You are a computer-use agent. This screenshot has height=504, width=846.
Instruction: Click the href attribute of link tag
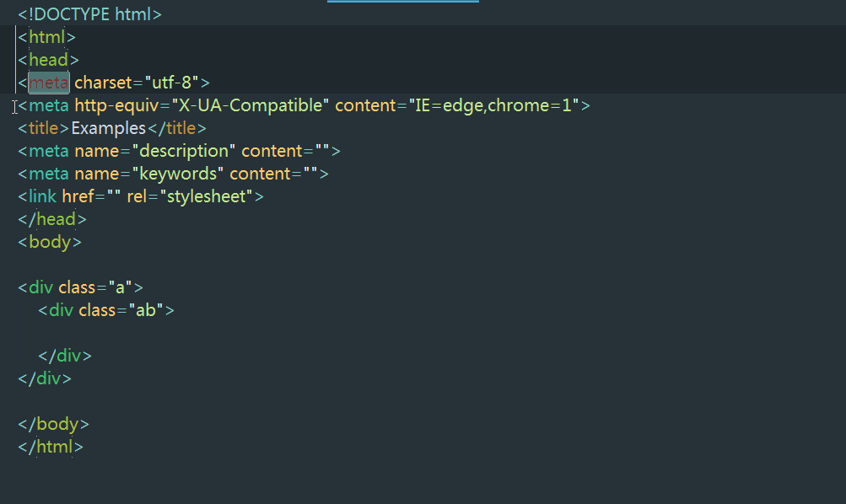(x=78, y=196)
